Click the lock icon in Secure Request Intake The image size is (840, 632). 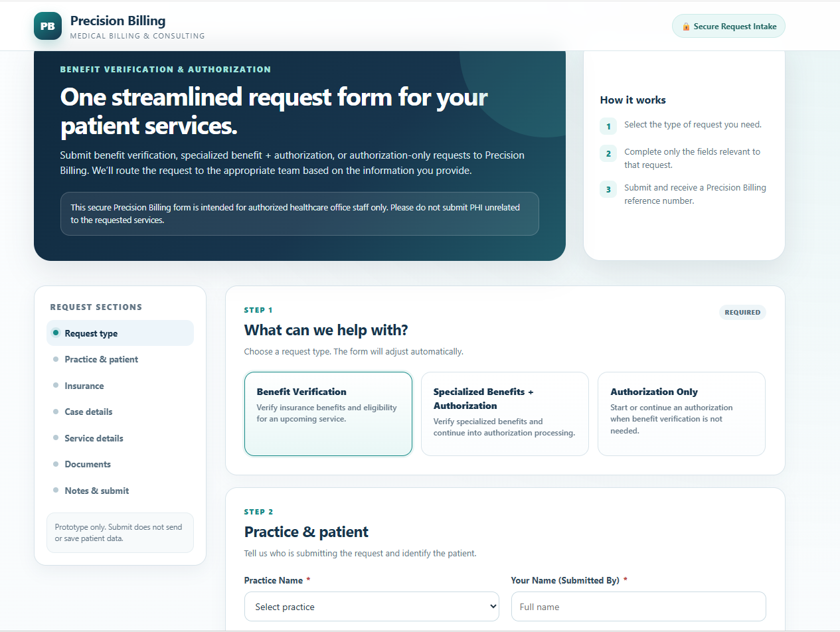[x=686, y=27]
